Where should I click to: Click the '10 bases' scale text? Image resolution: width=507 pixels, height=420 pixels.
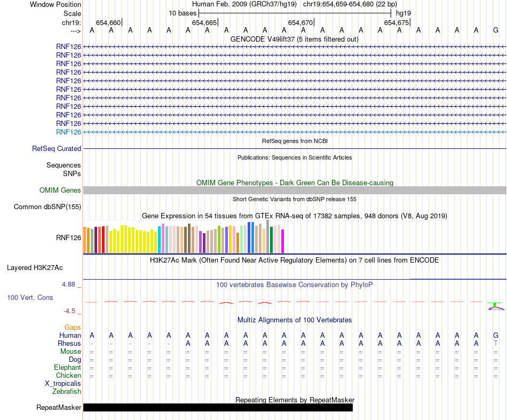[183, 13]
